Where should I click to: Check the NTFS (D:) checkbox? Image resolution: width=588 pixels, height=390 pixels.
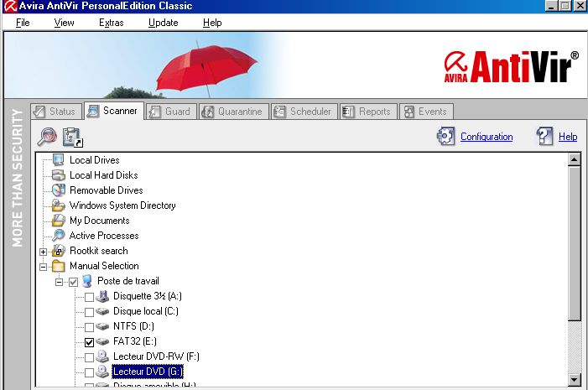(89, 327)
